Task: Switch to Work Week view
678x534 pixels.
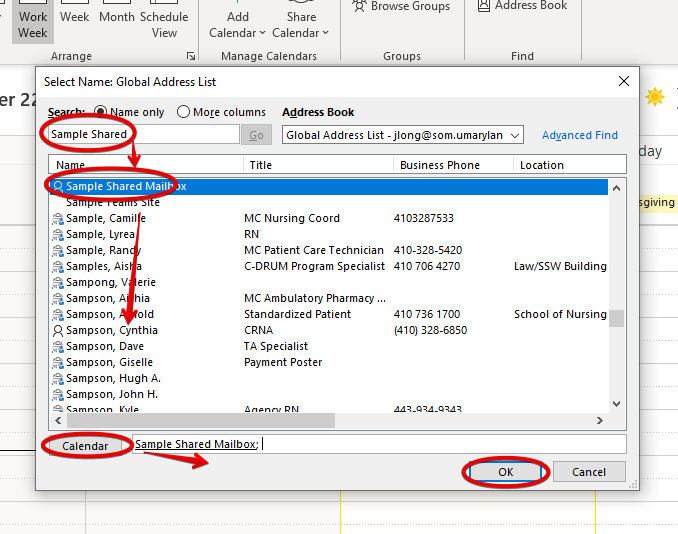Action: (x=33, y=25)
